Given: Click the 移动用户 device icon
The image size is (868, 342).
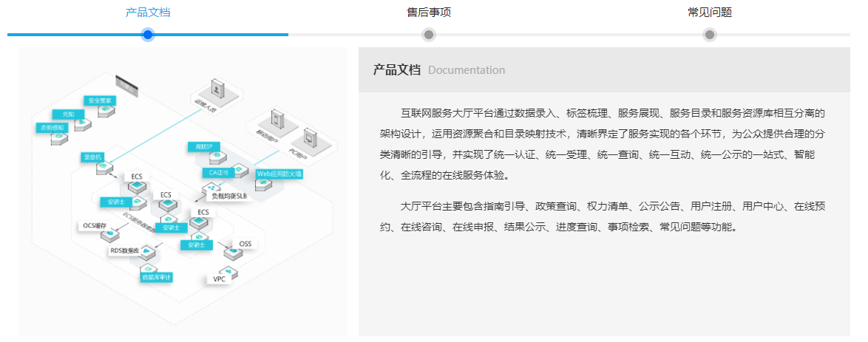Looking at the screenshot, I should [x=277, y=118].
